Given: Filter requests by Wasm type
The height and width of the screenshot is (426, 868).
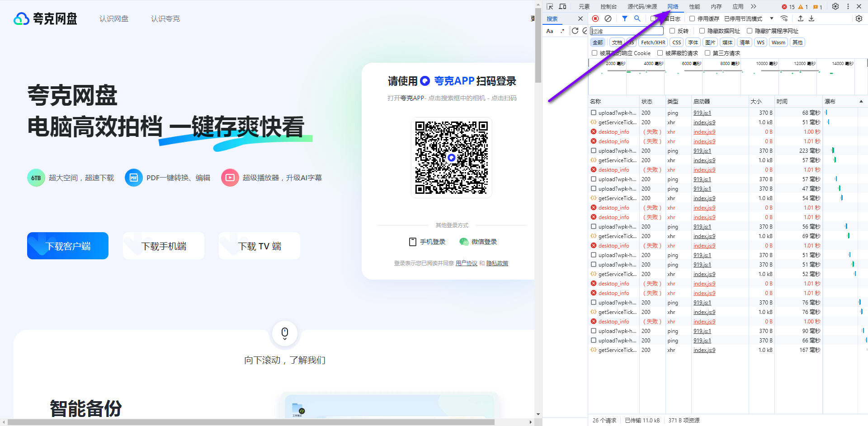Looking at the screenshot, I should tap(778, 42).
